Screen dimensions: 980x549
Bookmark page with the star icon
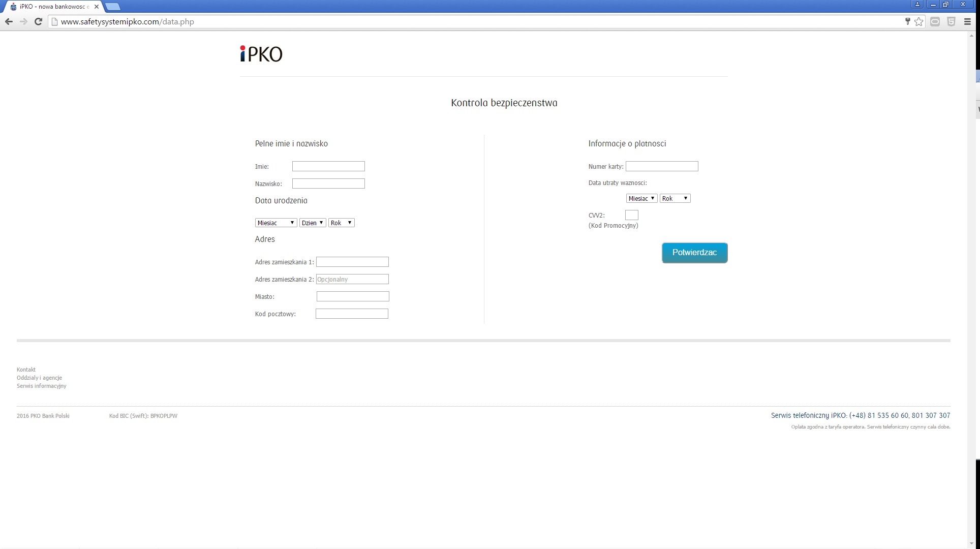tap(919, 21)
